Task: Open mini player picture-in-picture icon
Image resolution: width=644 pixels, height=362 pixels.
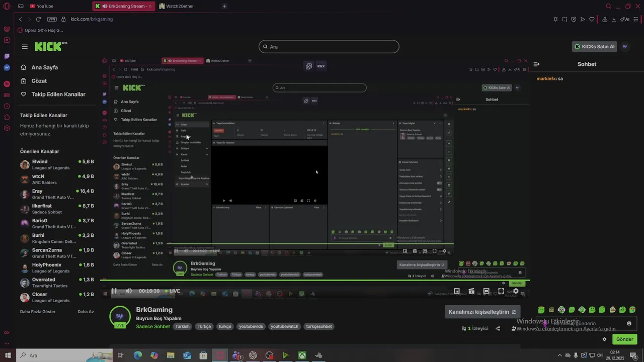Action: 457,291
